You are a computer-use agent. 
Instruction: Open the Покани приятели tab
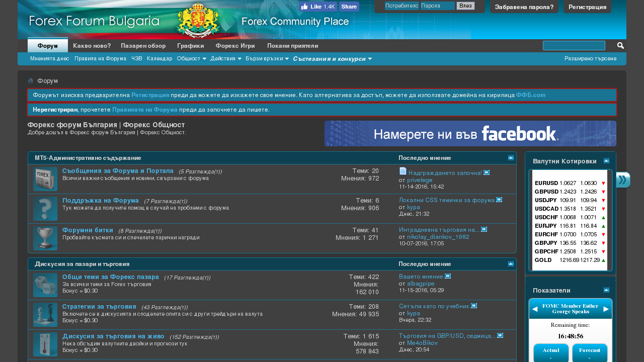click(x=293, y=45)
